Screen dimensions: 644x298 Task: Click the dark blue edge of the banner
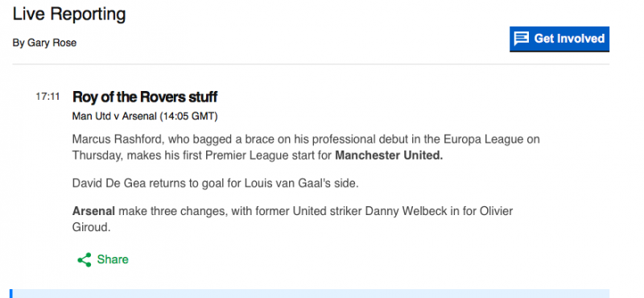pos(11,293)
